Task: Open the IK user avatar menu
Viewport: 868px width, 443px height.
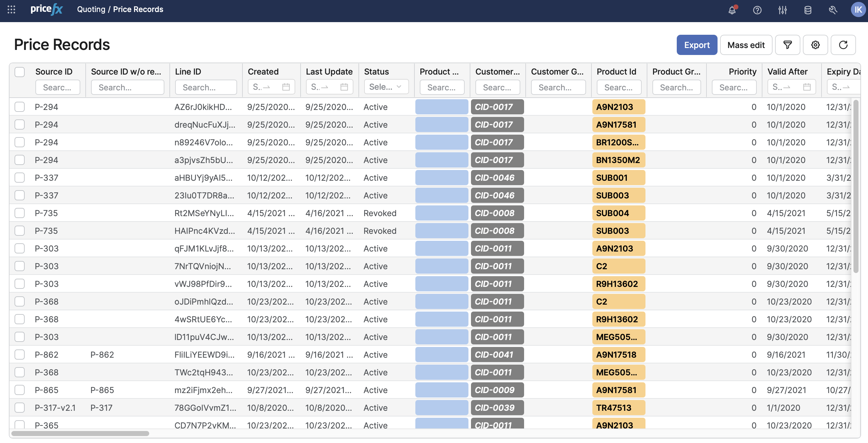Action: [858, 9]
